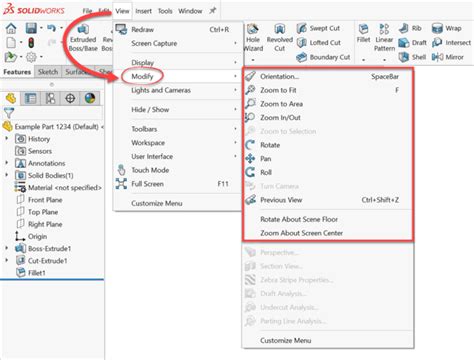474x360 pixels.
Task: Select the Swept Cut tool
Action: point(318,28)
